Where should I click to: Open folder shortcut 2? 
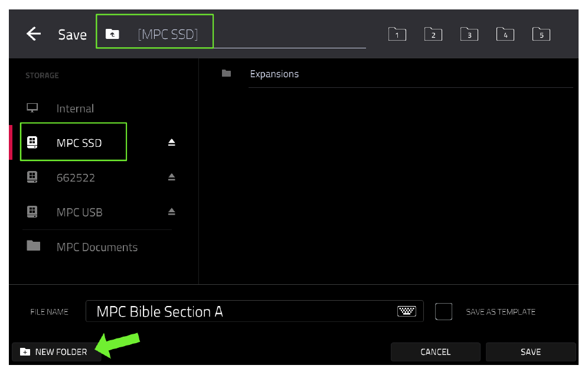pos(433,34)
